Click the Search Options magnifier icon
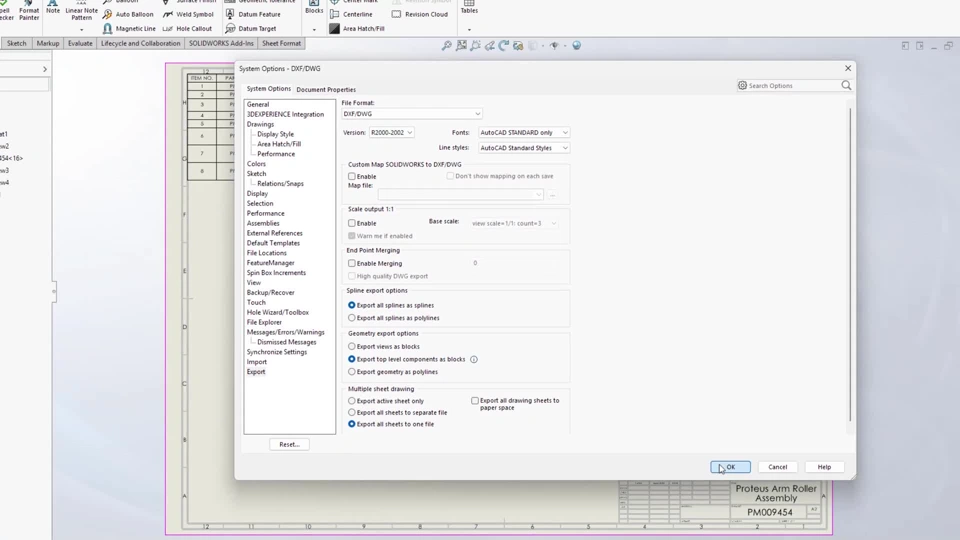Screen dimensions: 960x540 click(846, 86)
